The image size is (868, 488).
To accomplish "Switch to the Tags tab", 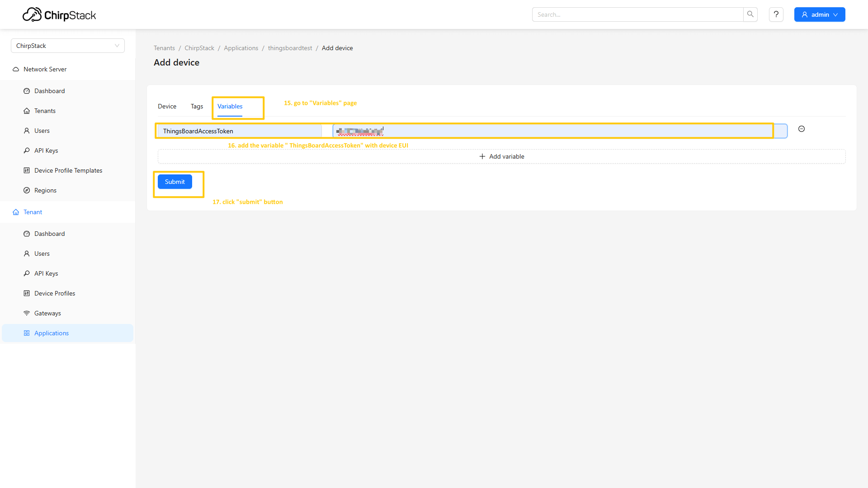I will click(x=197, y=107).
